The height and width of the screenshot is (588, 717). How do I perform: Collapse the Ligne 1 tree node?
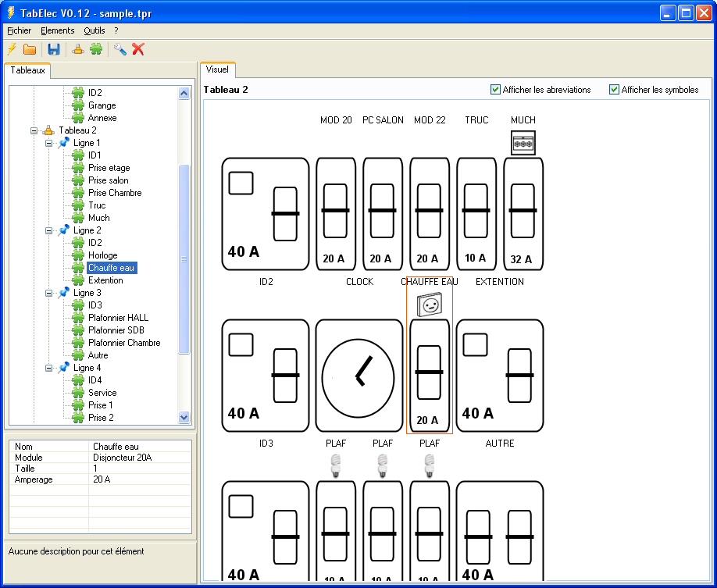49,143
